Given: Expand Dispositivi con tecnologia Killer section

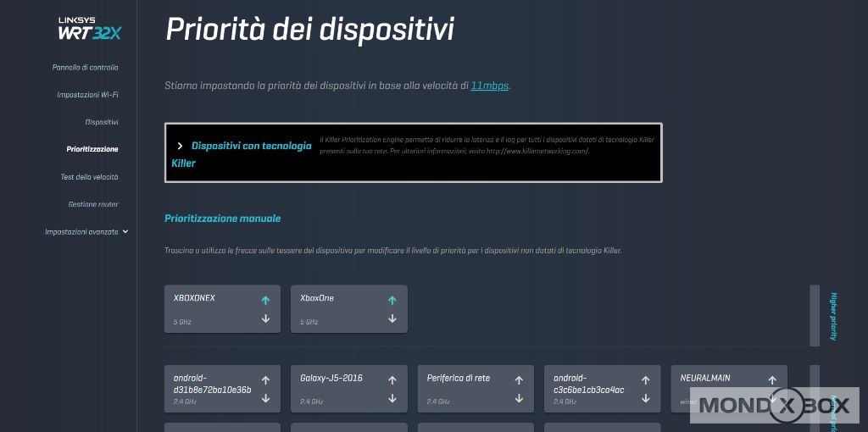Looking at the screenshot, I should click(180, 146).
